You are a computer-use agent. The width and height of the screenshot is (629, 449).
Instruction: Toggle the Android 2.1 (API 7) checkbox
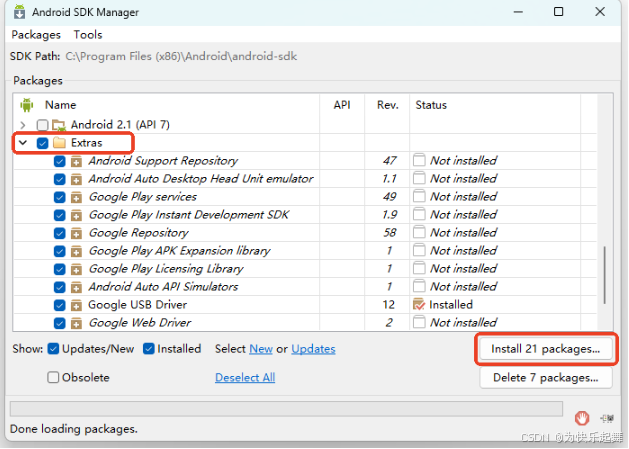coord(42,125)
